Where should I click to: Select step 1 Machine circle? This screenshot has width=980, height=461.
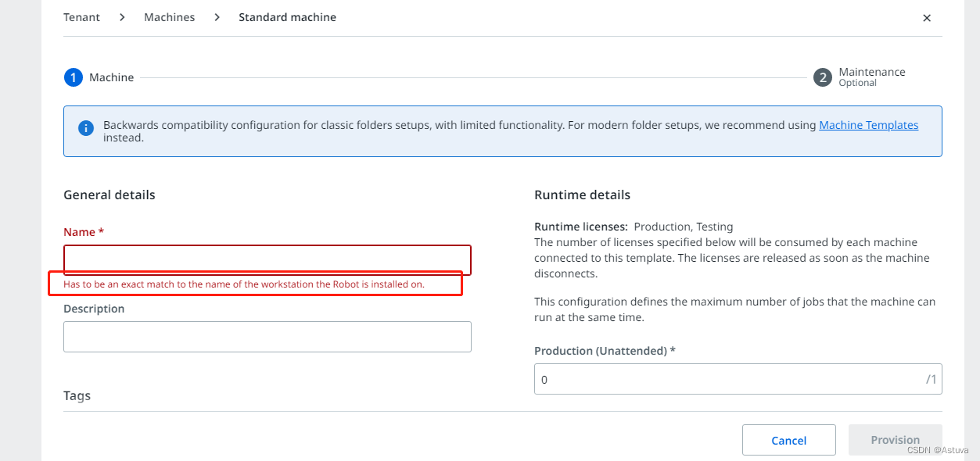click(73, 77)
